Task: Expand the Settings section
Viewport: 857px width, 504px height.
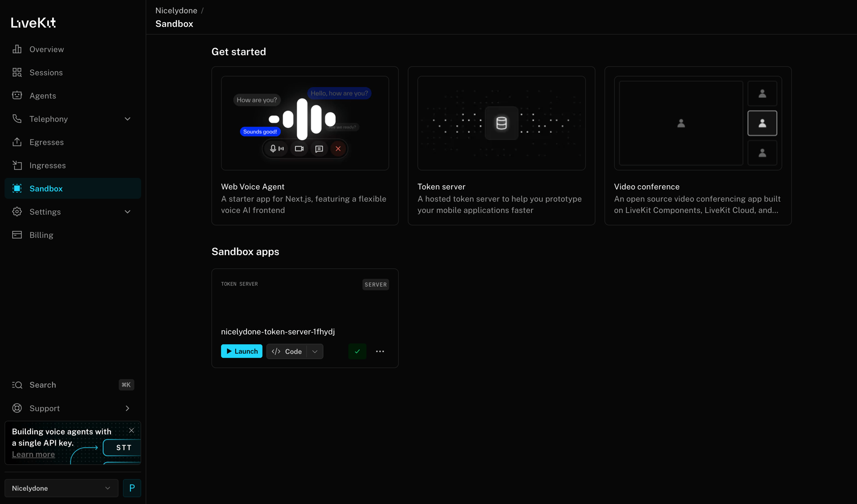Action: coord(128,212)
